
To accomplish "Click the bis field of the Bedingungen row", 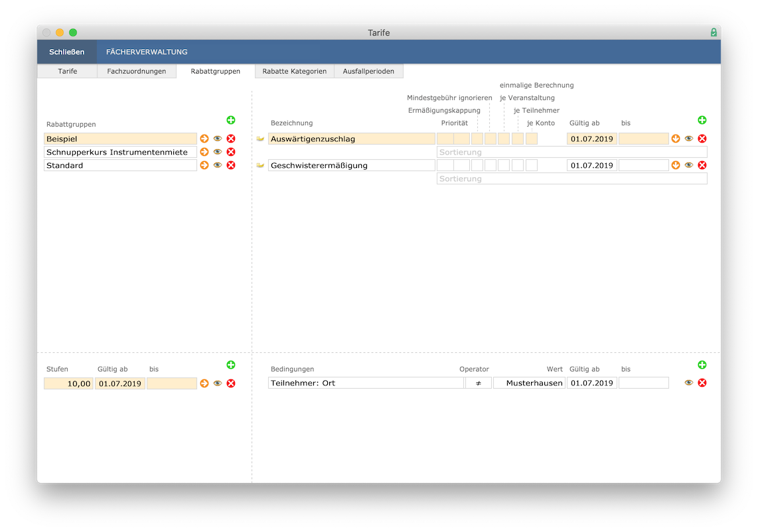I will tap(643, 383).
